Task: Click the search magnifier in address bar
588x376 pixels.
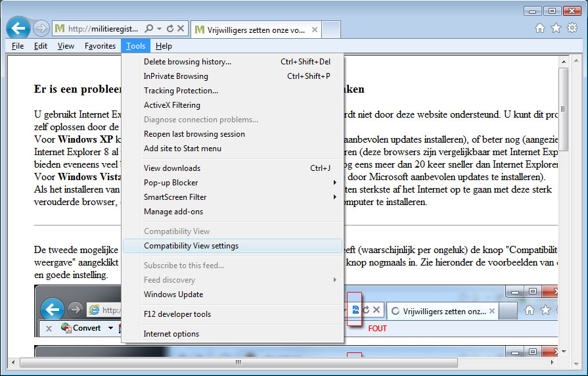Action: 149,28
